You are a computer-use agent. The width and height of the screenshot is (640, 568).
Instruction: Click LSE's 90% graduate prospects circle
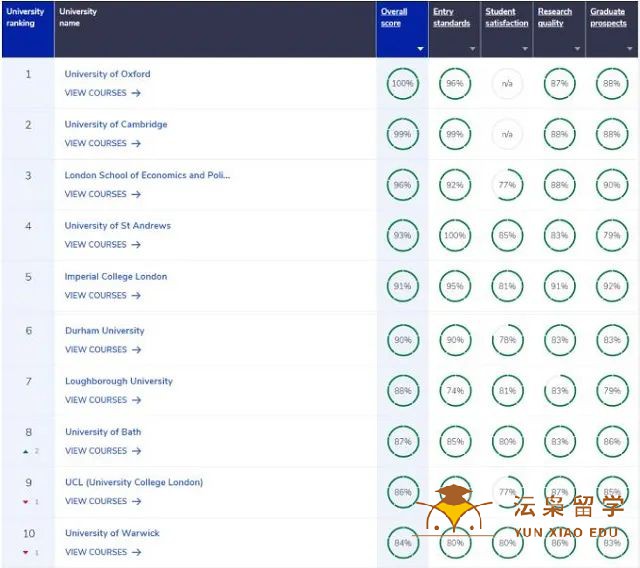coord(612,185)
